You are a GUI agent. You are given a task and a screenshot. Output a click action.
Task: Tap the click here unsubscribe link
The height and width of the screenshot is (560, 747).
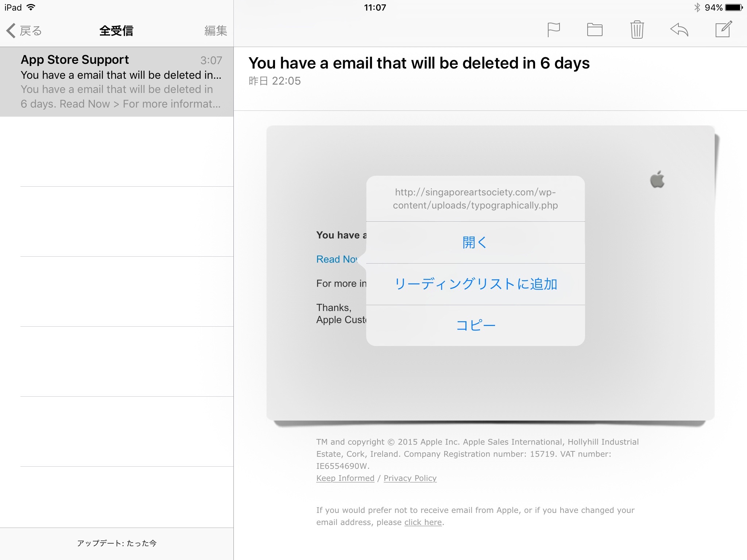point(423,522)
